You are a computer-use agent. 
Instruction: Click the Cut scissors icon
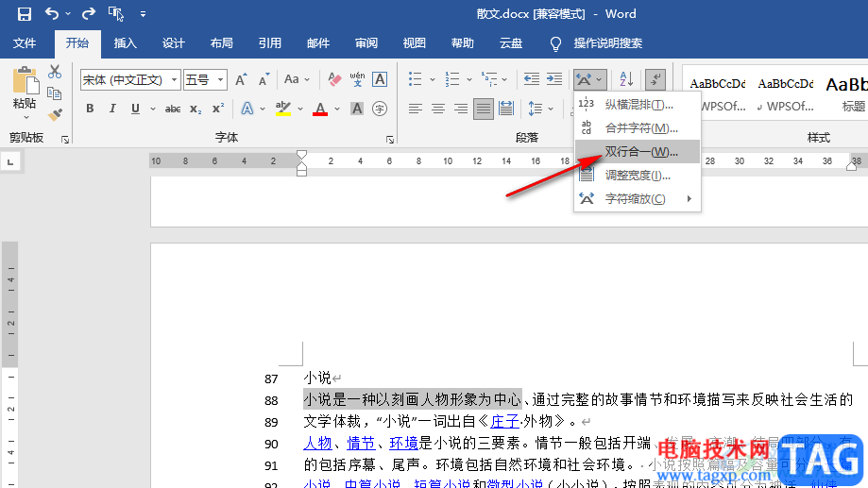[x=54, y=72]
